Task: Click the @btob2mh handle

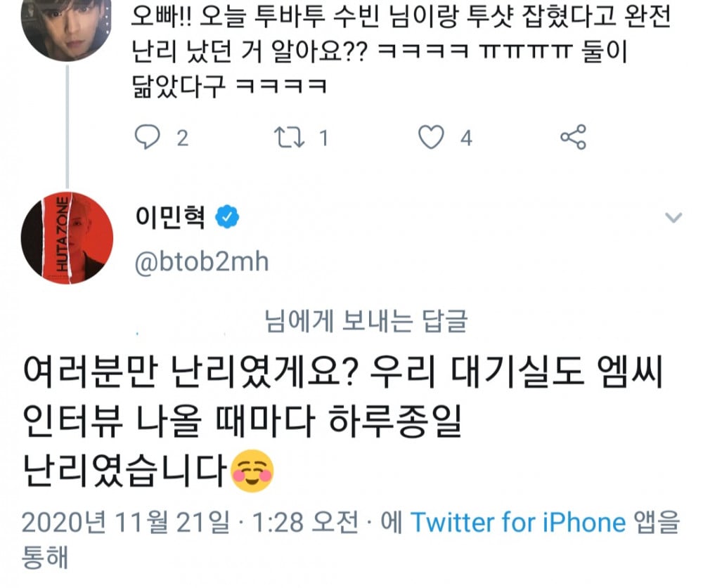Action: pos(202,261)
